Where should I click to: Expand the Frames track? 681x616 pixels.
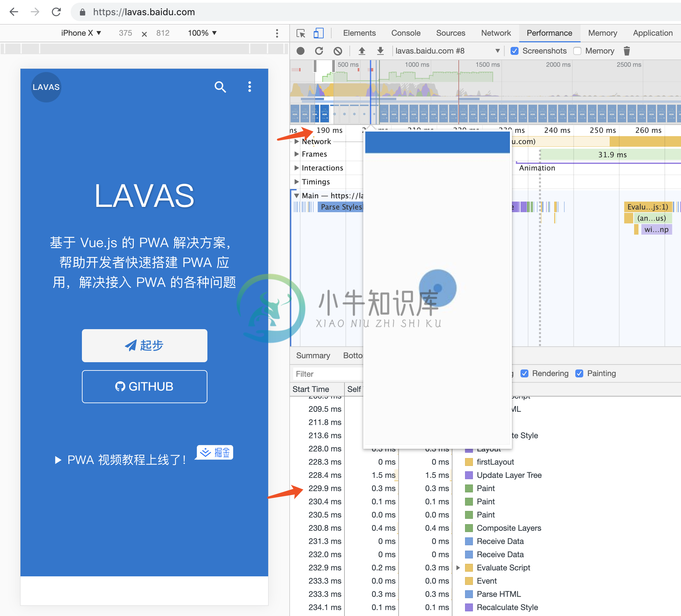[x=296, y=154]
